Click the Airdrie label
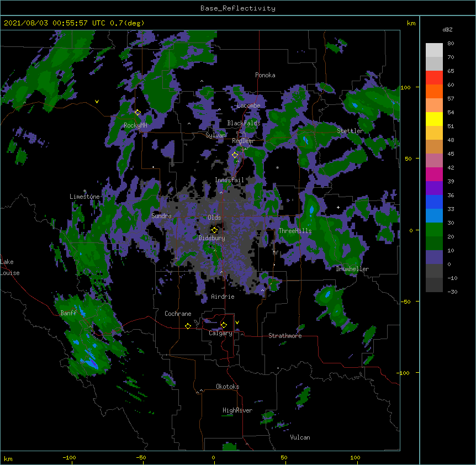476x465 pixels. point(223,297)
